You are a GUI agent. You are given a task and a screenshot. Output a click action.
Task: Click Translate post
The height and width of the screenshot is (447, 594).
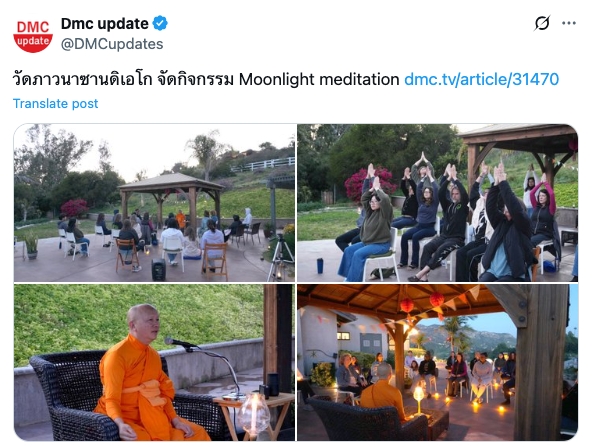(x=56, y=103)
